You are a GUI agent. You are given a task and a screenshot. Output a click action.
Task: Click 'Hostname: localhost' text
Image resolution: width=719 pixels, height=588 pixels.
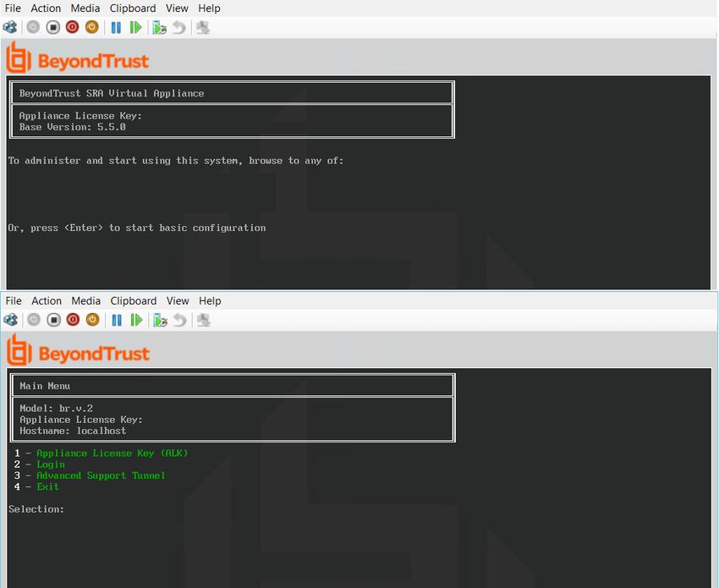(73, 431)
